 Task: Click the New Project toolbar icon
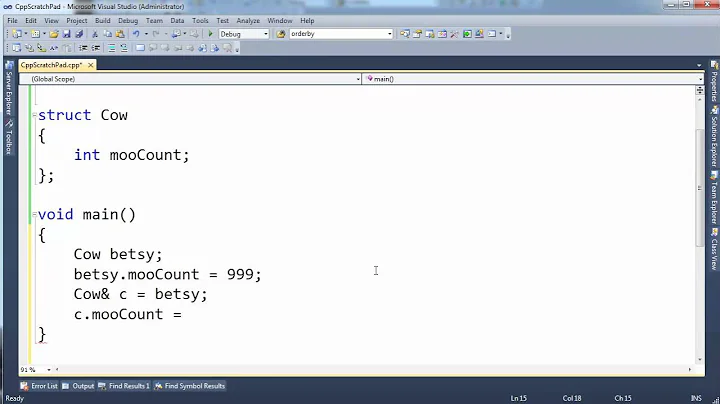(x=17, y=34)
